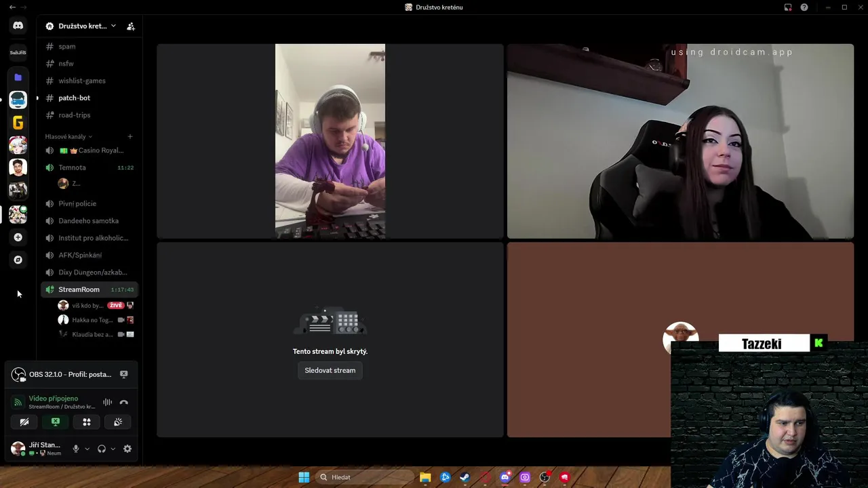868x488 pixels.
Task: Create channel in Hlasové kanály
Action: 130,137
